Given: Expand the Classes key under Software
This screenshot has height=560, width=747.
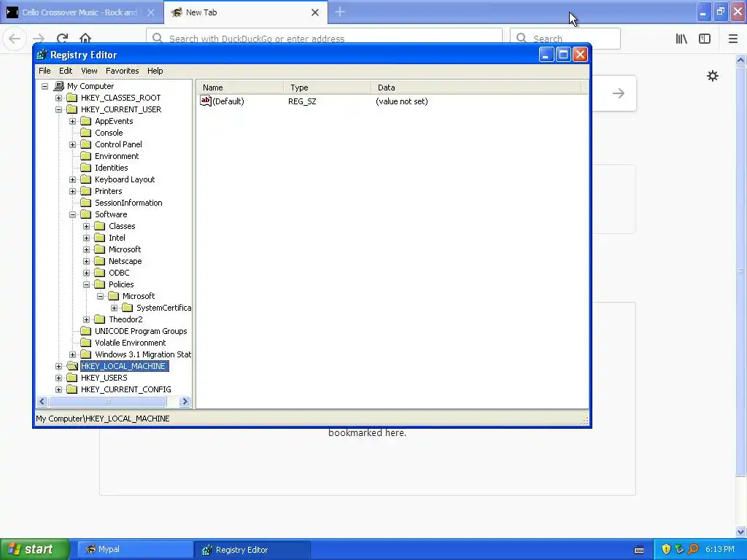Looking at the screenshot, I should [x=86, y=226].
